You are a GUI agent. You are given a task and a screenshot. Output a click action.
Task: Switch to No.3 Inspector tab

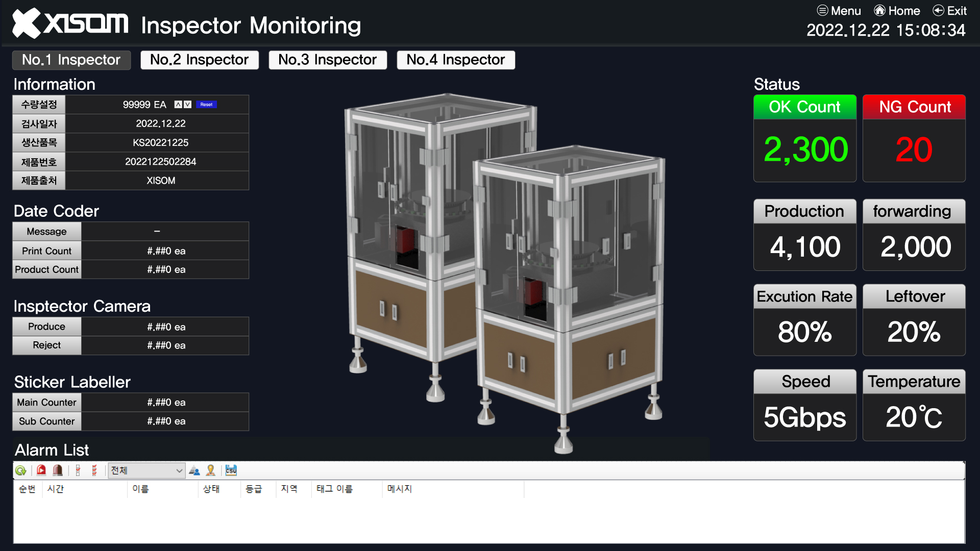click(x=328, y=60)
